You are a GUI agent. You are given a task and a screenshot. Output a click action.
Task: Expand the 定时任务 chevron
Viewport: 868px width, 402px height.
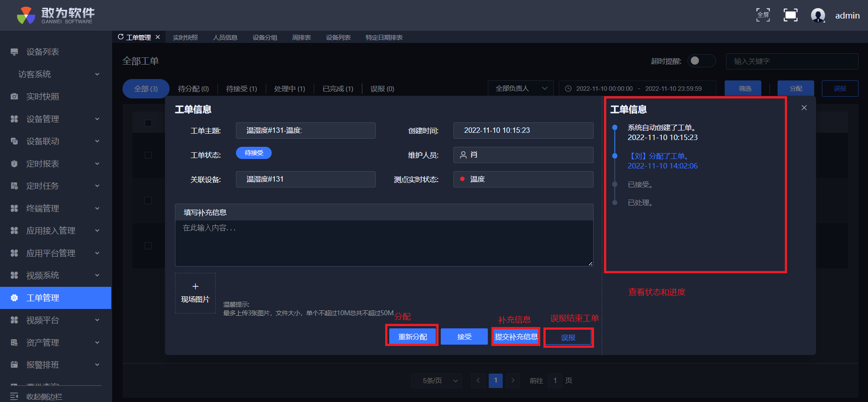tap(97, 186)
